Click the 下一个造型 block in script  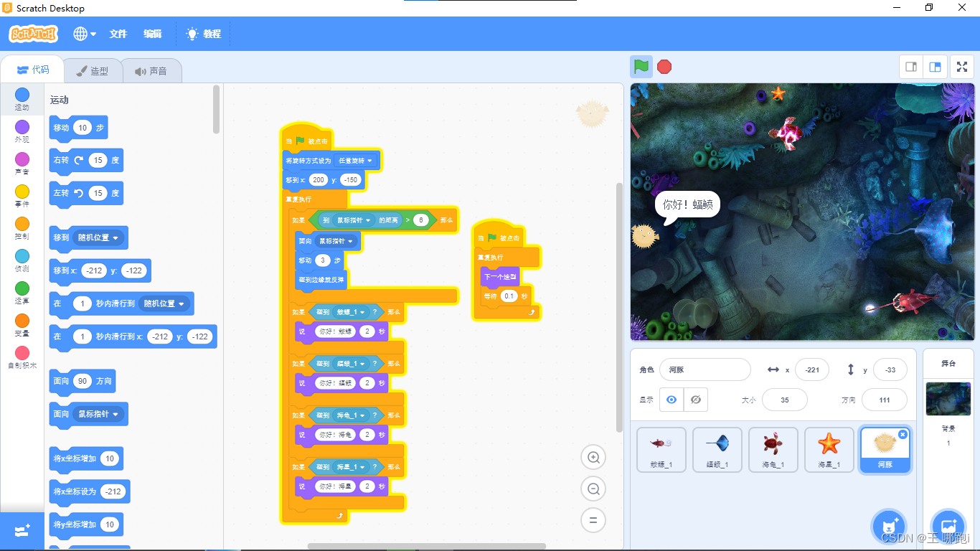tap(501, 276)
